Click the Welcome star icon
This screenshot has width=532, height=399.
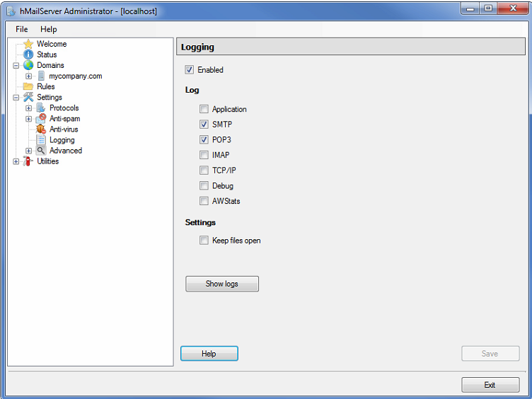pos(28,44)
